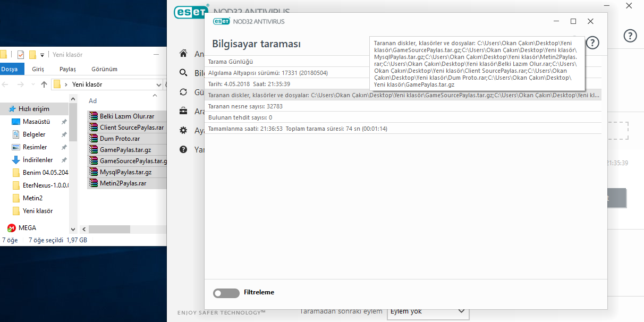Sort by the 'Ad' column header
This screenshot has width=644, height=322.
(93, 101)
